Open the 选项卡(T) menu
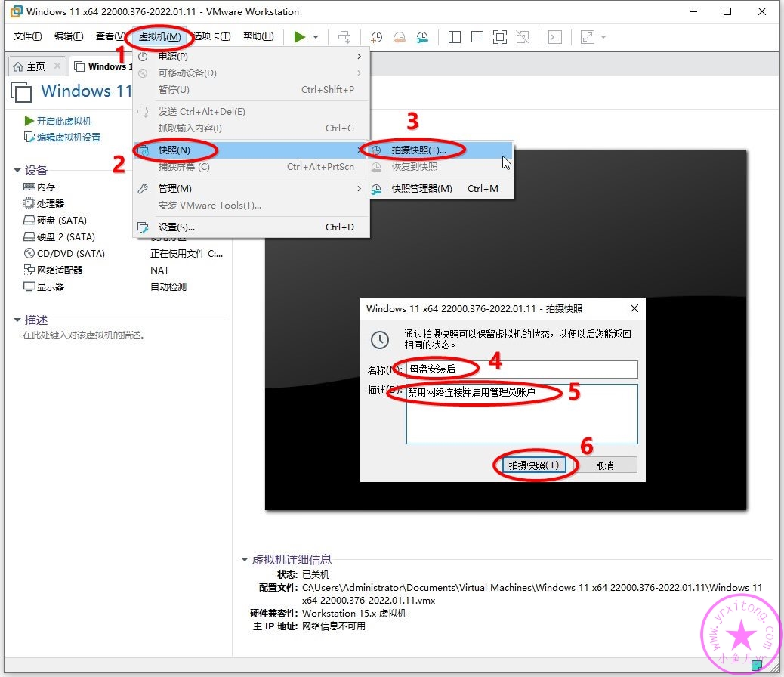Screen dimensions: 784x677 coord(211,36)
